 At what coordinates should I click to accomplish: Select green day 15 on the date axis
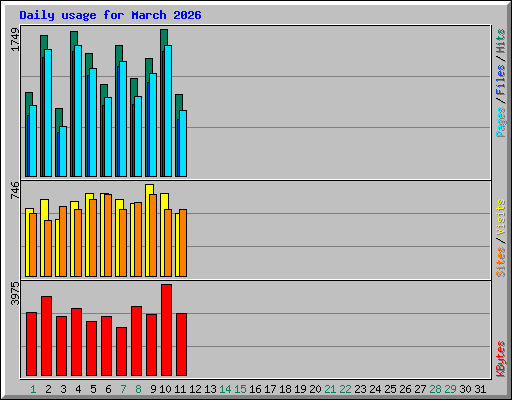tap(240, 389)
